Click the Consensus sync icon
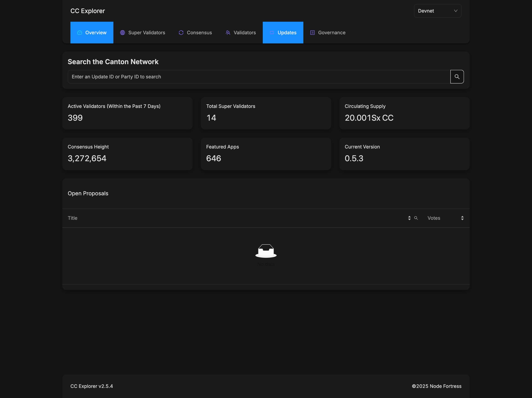Image resolution: width=532 pixels, height=398 pixels. (x=181, y=33)
